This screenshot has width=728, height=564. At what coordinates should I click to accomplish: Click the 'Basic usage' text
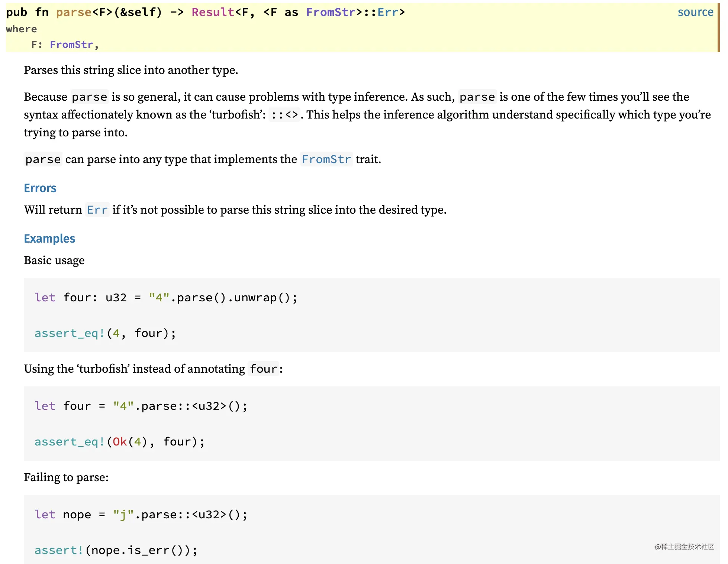54,260
